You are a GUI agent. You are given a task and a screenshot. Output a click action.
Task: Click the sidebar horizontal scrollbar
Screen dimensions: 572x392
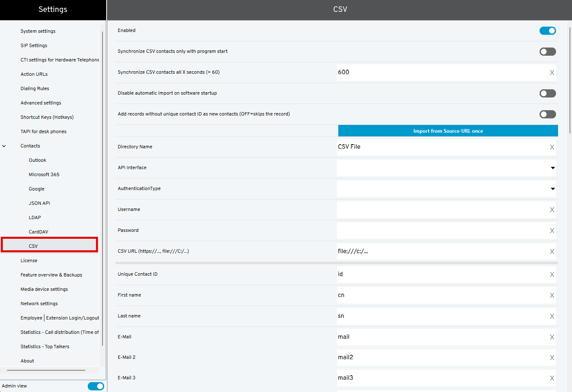point(46,370)
